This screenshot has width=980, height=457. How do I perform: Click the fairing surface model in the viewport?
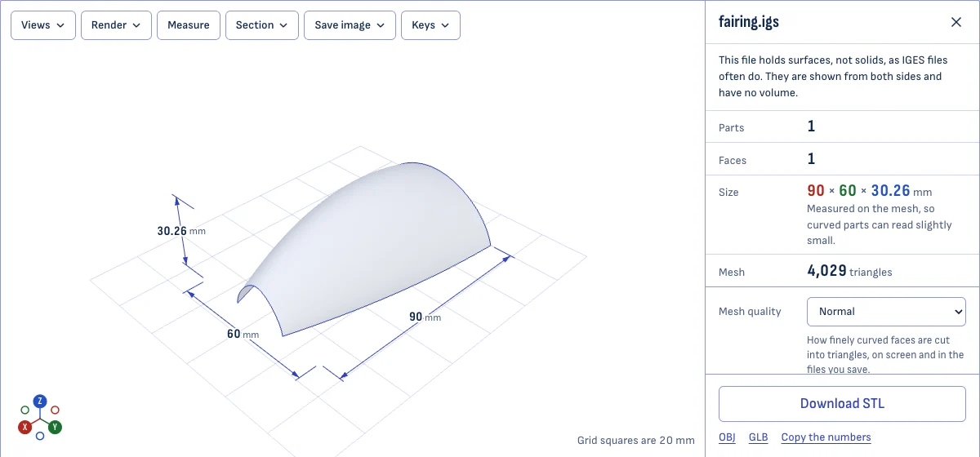[376, 245]
